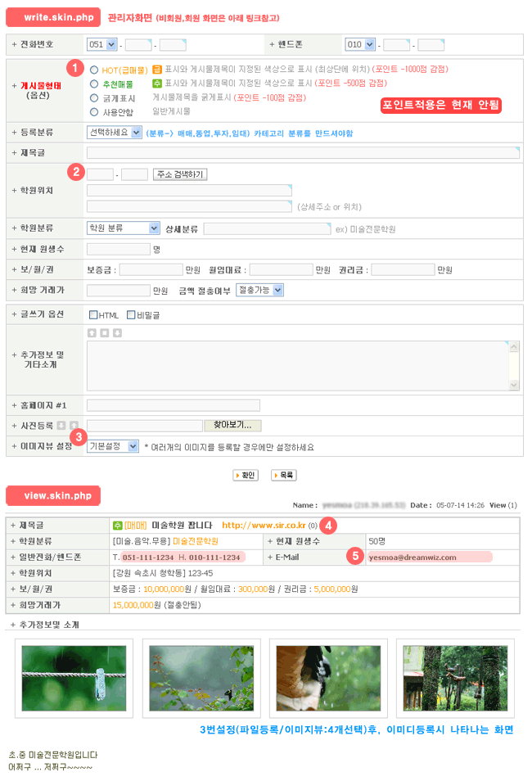Viewport: 532px width, 781px height.
Task: Open the forest trees thumbnail
Action: pos(455,679)
